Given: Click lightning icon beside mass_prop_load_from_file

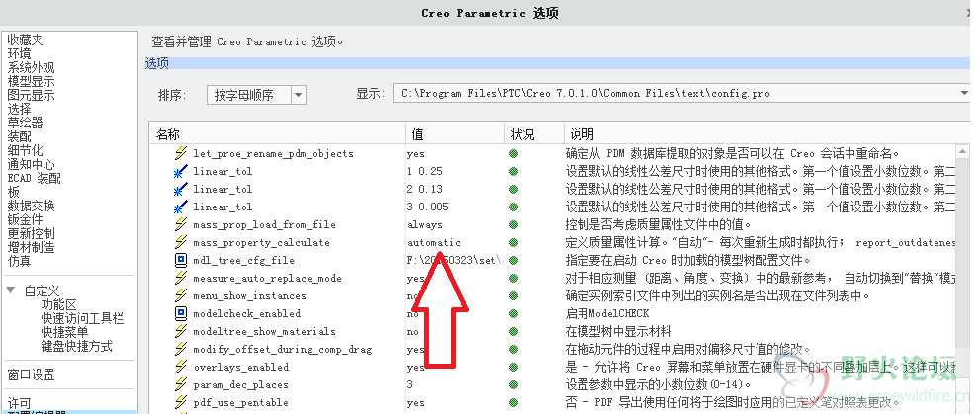Looking at the screenshot, I should pyautogui.click(x=181, y=224).
